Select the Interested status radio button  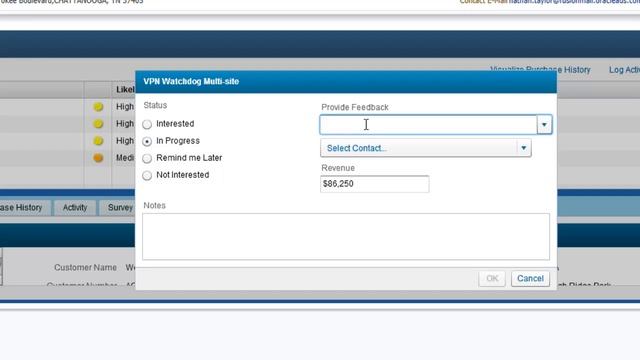tap(147, 124)
